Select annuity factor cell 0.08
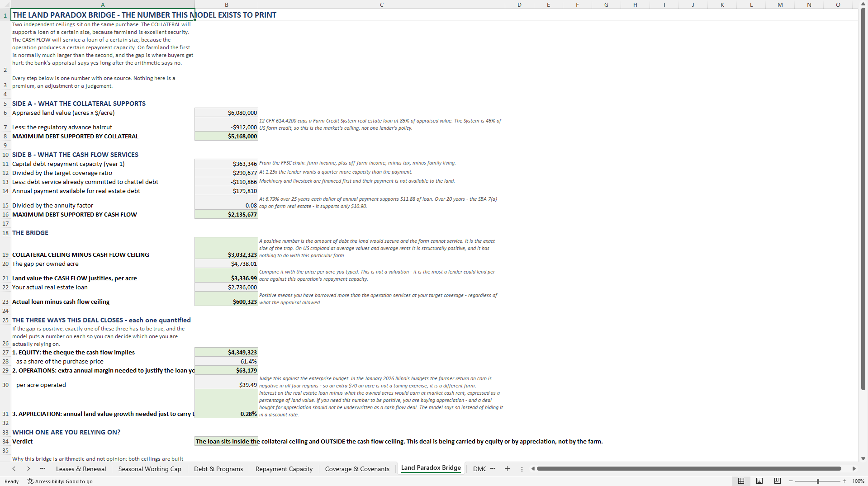 click(227, 203)
